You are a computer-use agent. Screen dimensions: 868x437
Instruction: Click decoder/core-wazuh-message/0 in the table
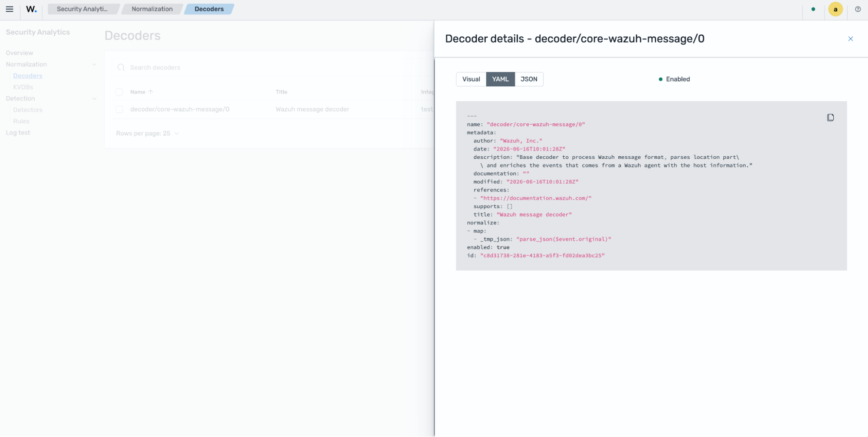coord(180,109)
